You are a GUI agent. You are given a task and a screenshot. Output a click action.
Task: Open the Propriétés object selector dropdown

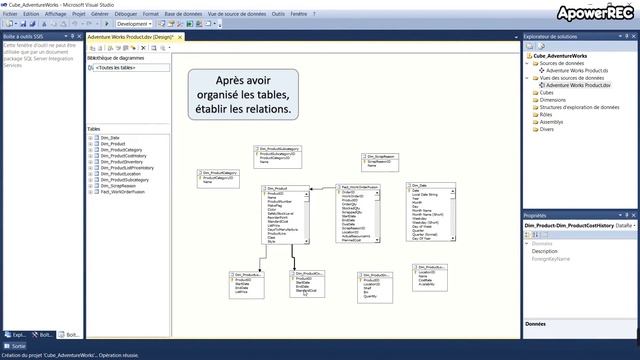[634, 225]
